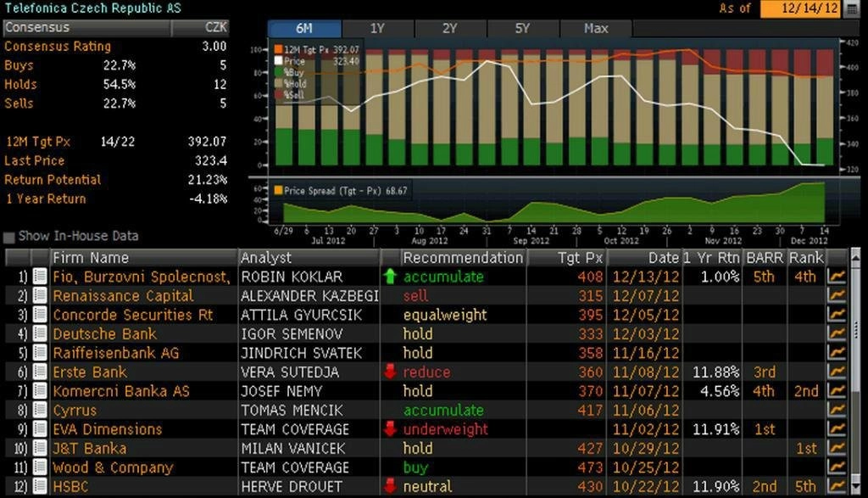Open report document icon for HSBC

[39, 486]
